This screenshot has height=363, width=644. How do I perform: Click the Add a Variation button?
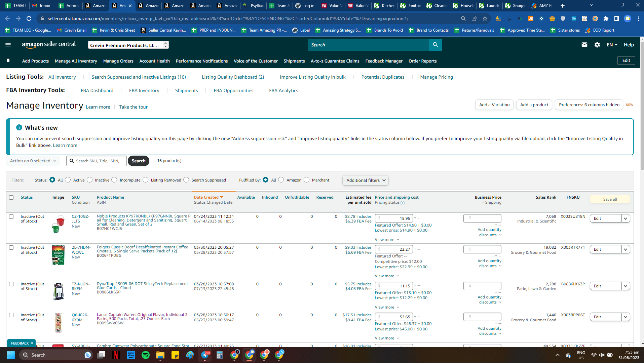pos(494,105)
